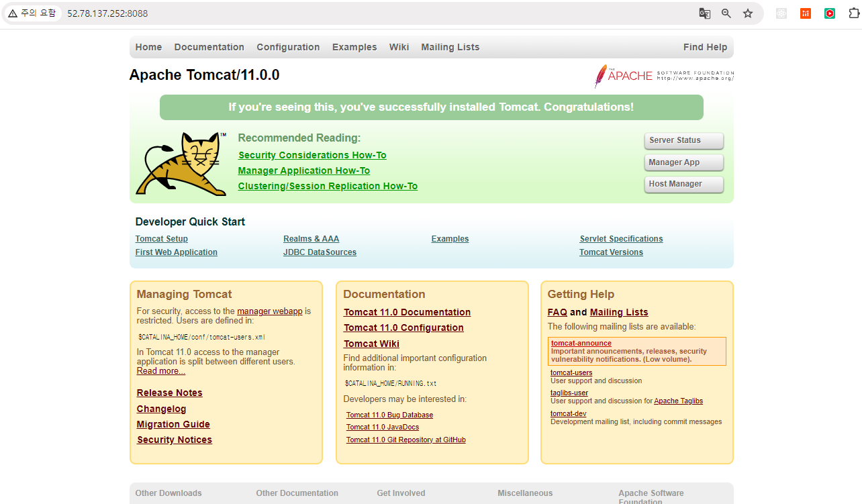
Task: Open Security Considerations How-To link
Action: click(312, 155)
